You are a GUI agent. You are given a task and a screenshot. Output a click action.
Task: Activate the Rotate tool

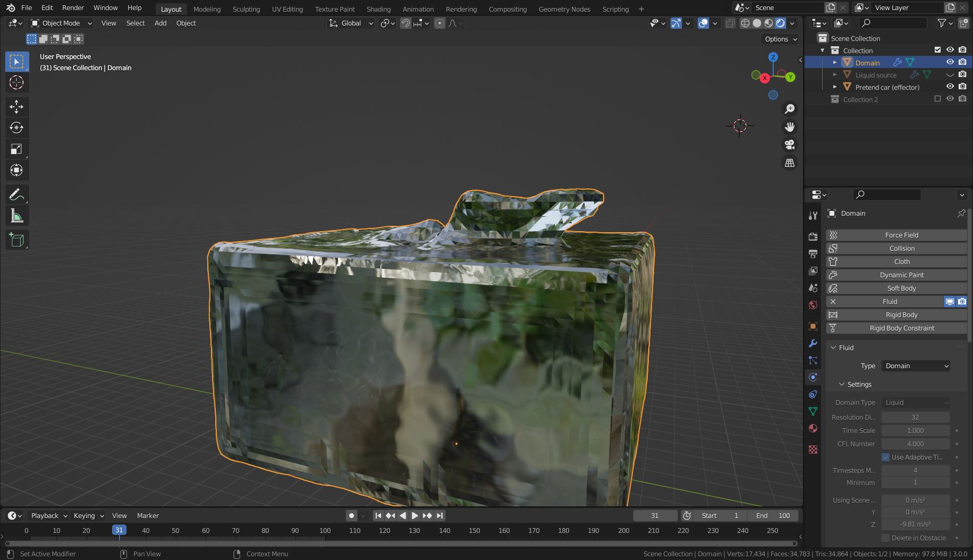[17, 128]
